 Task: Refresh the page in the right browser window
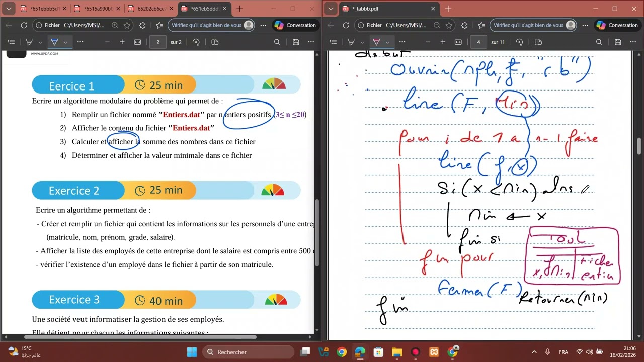[346, 25]
